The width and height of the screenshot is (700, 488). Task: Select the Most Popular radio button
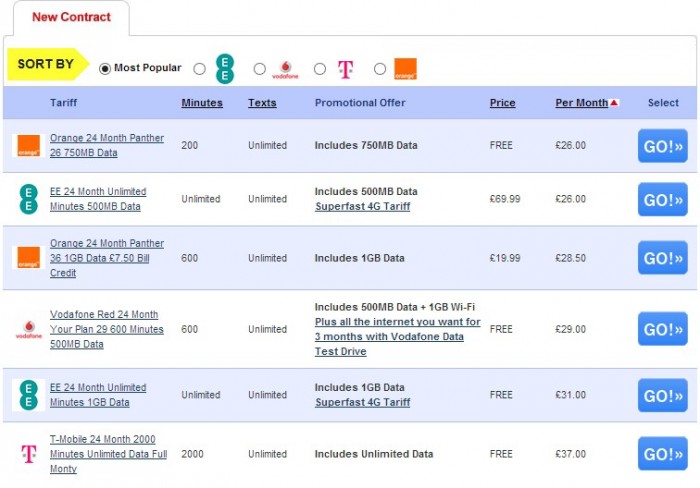click(x=105, y=69)
